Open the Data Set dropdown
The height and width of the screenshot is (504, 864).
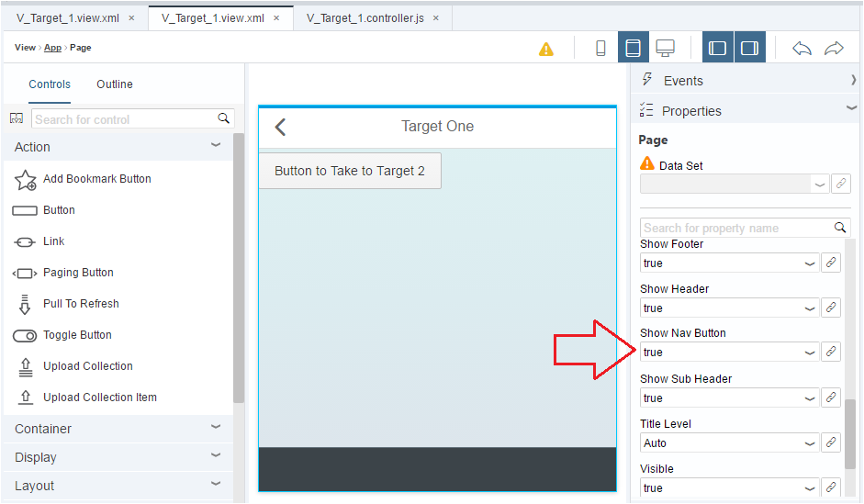point(820,185)
